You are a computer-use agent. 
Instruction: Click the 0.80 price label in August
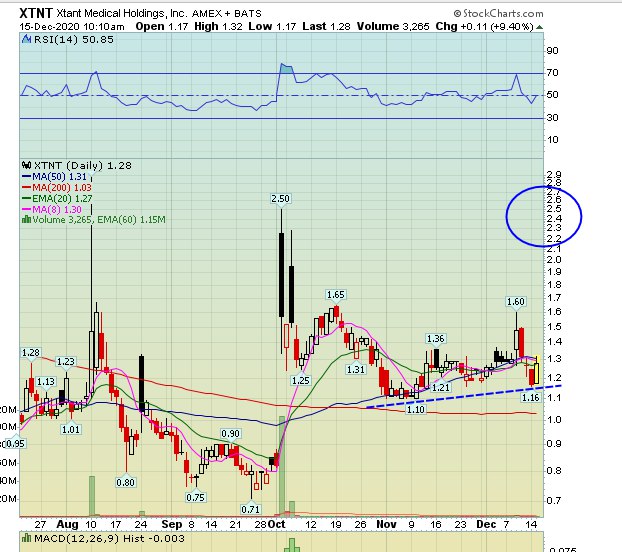coord(125,483)
